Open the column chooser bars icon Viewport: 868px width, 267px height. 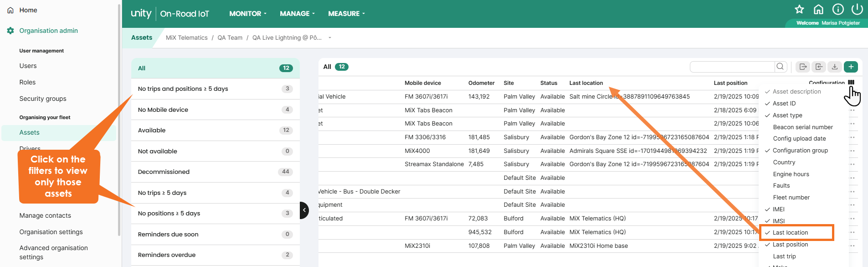pos(851,83)
